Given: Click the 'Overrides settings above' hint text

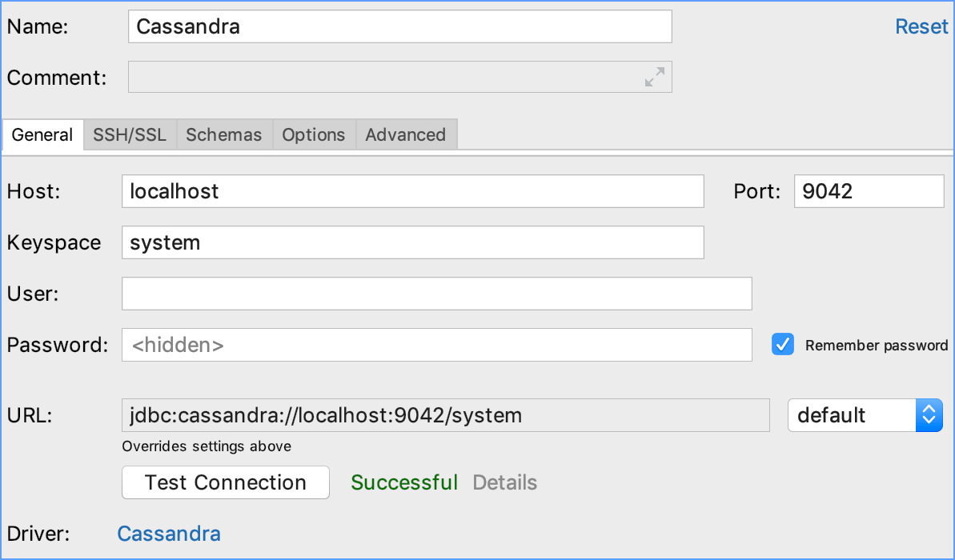Looking at the screenshot, I should (x=207, y=446).
